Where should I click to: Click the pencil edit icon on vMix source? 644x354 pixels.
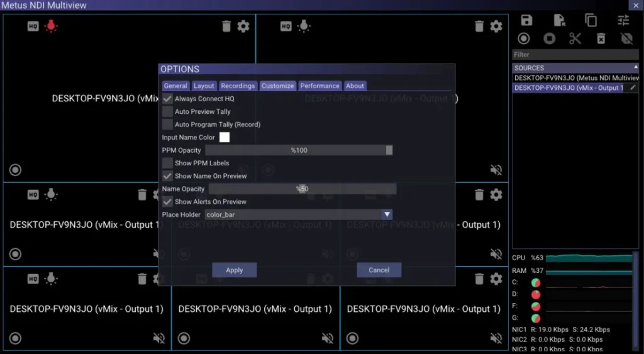coord(633,87)
